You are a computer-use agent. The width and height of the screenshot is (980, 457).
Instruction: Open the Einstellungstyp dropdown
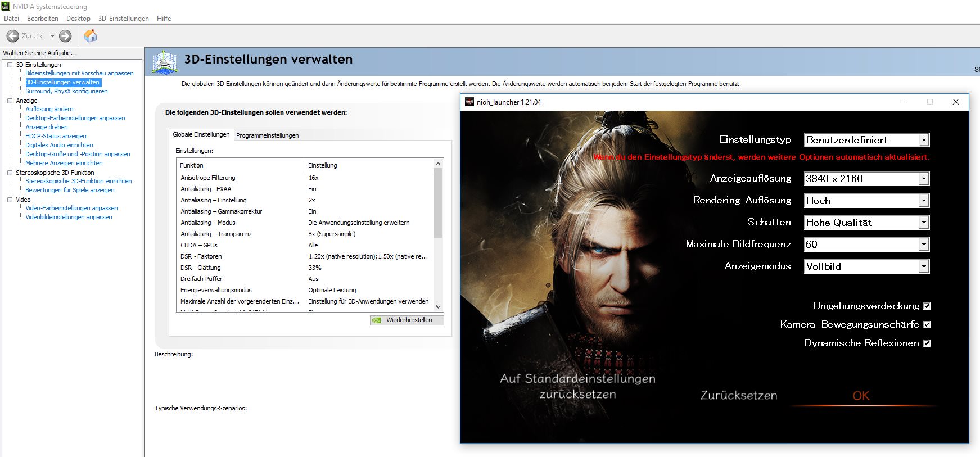[x=866, y=140]
